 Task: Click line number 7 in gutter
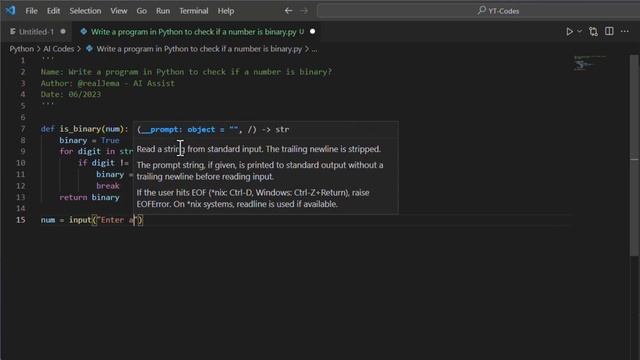[x=23, y=129]
